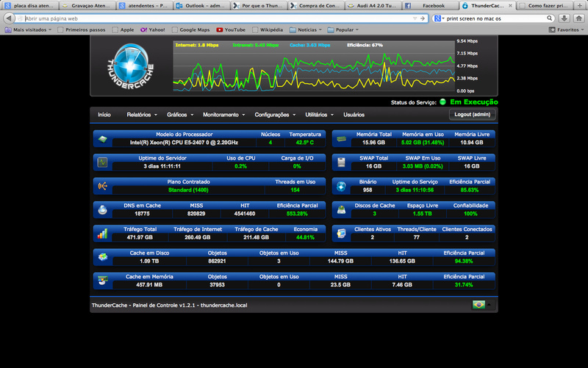The width and height of the screenshot is (588, 368).
Task: Open the Favoritos dropdown
Action: tap(566, 29)
